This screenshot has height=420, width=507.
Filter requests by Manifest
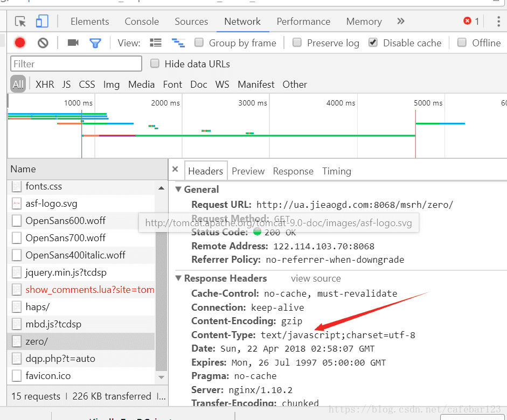click(256, 85)
